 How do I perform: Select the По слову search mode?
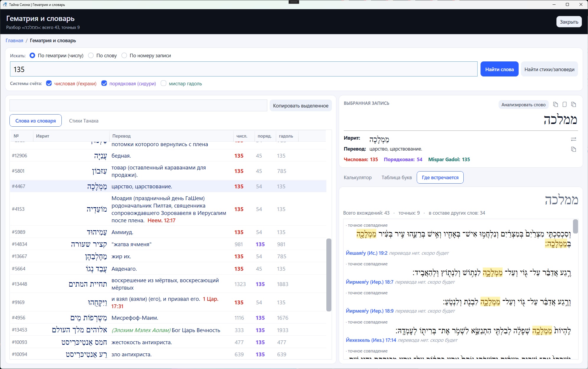(91, 55)
